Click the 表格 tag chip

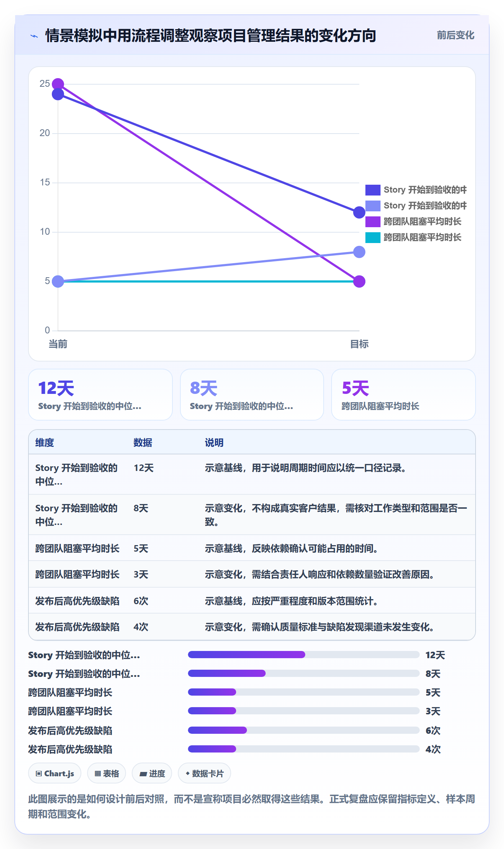click(107, 773)
